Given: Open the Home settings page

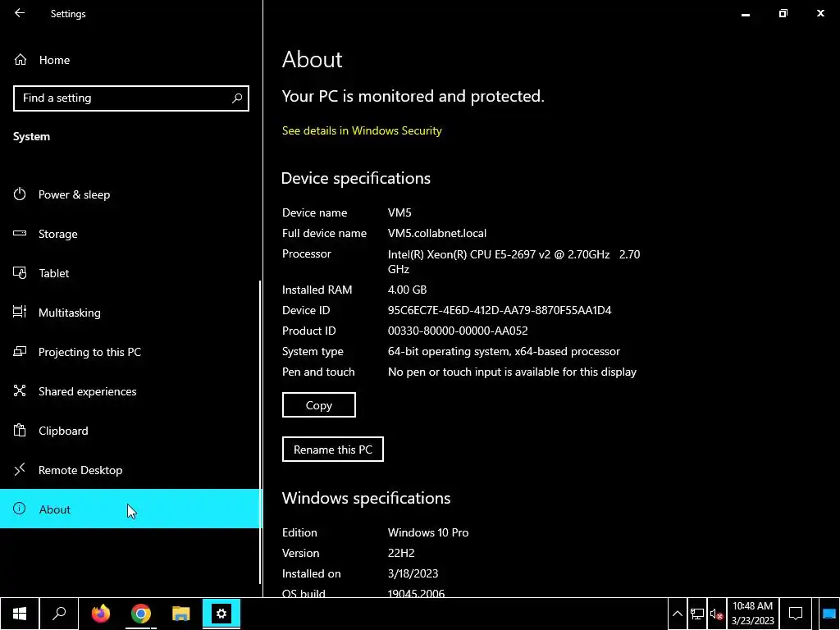Looking at the screenshot, I should (x=130, y=59).
